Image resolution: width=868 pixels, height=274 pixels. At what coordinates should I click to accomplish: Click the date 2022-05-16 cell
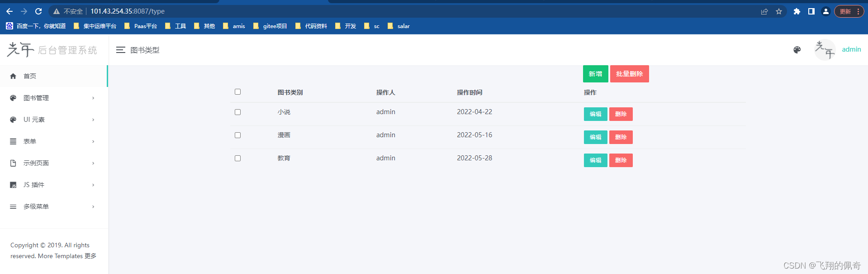pos(474,135)
